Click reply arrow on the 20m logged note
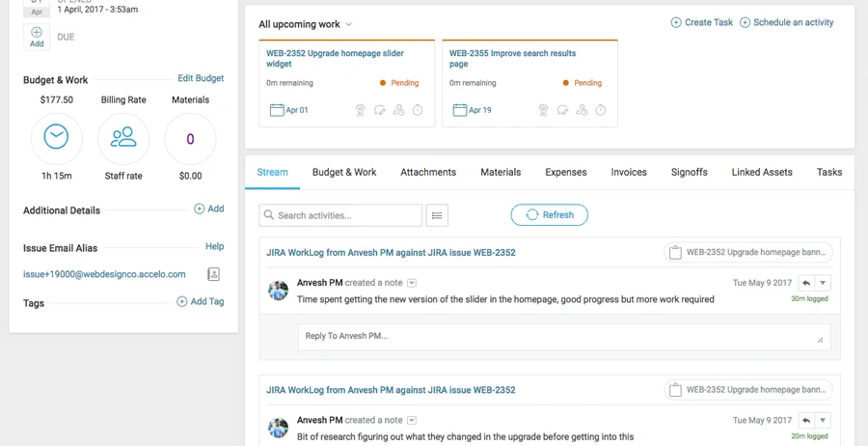 click(806, 421)
